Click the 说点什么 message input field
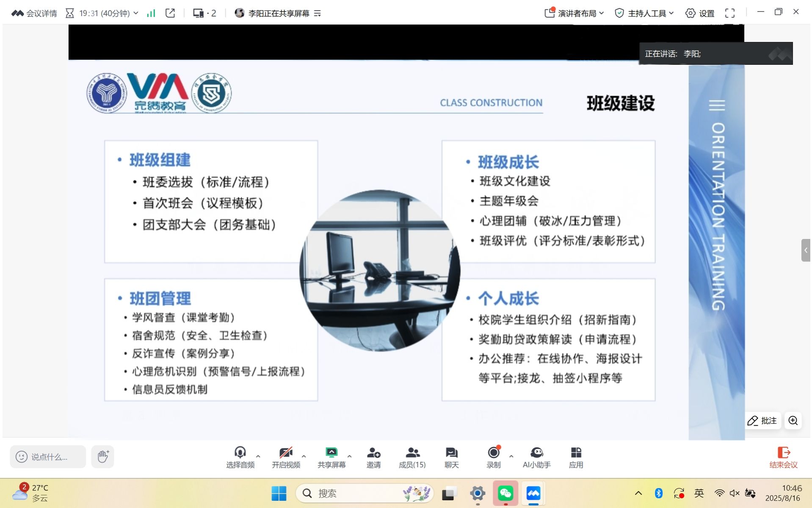Screen dimensions: 812x508 click(x=48, y=457)
